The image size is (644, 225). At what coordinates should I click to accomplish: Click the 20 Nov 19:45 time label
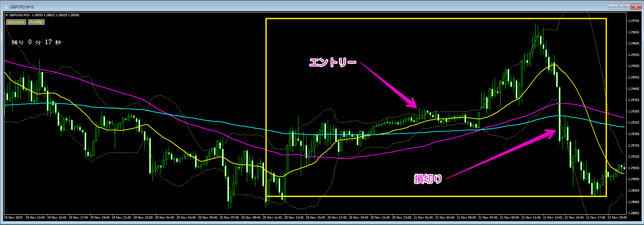358,218
